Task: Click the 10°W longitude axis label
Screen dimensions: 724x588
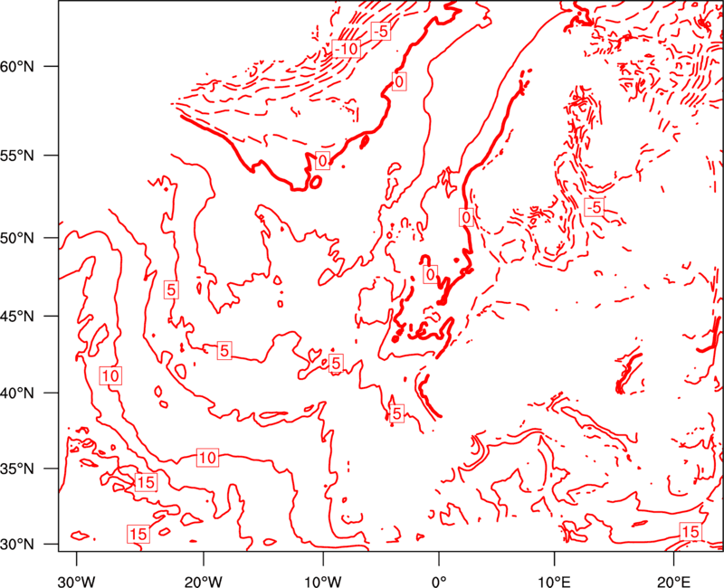Action: [323, 581]
